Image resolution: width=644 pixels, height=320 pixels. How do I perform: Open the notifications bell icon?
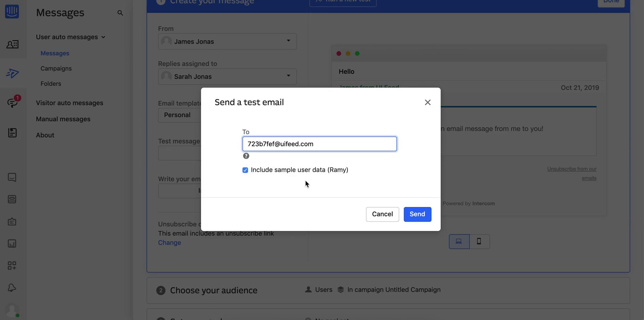[x=12, y=288]
